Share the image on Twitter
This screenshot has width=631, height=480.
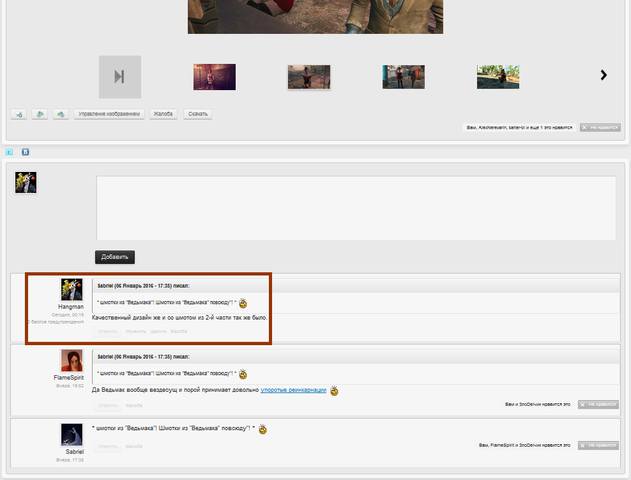[x=10, y=152]
